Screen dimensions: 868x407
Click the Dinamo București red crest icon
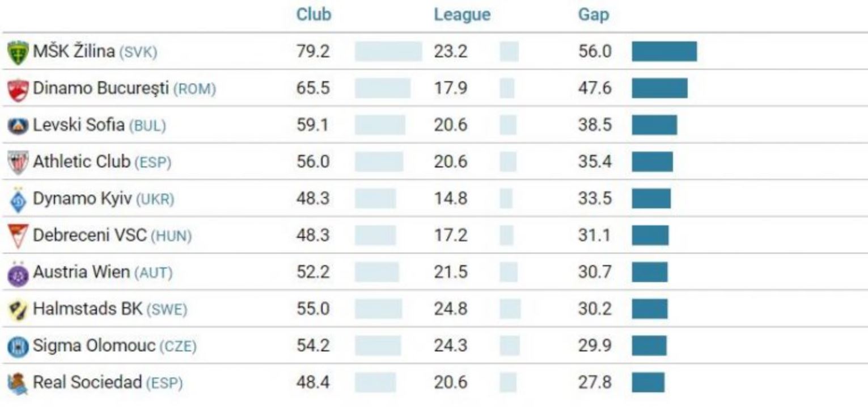[x=18, y=90]
